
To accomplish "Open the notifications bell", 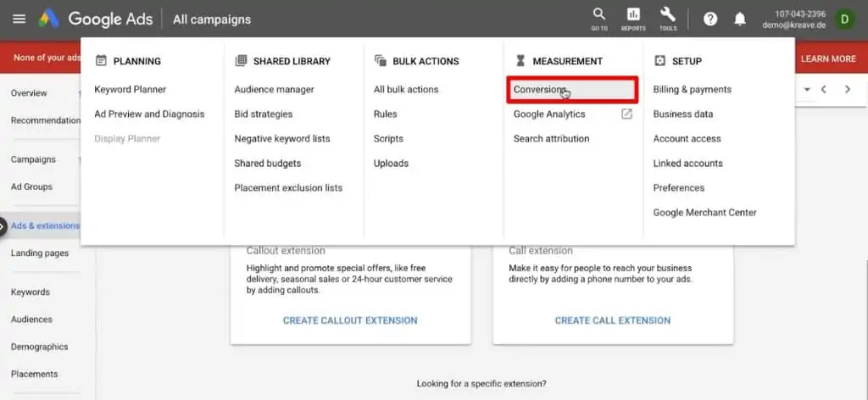I will (739, 19).
